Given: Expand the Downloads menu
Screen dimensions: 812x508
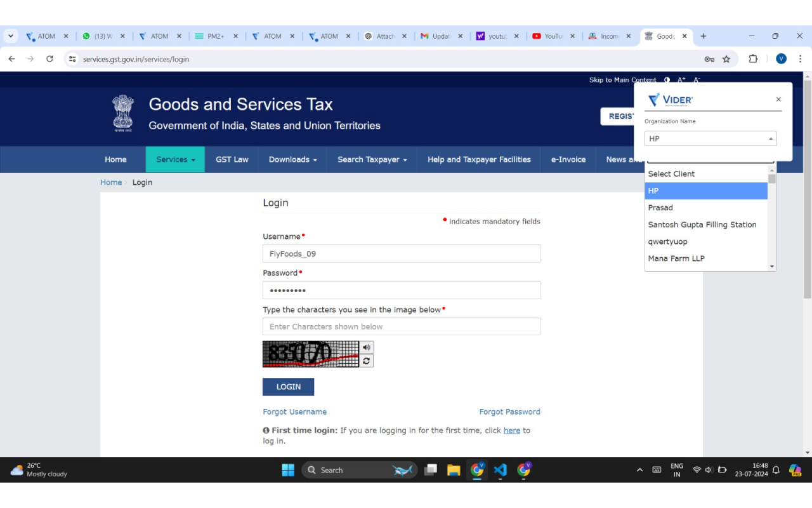Looking at the screenshot, I should pyautogui.click(x=292, y=159).
